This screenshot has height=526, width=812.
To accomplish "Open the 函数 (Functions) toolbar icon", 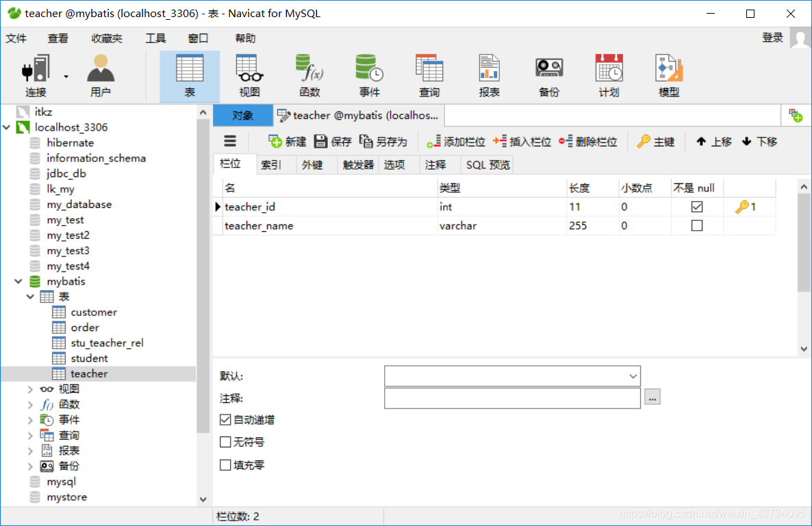I will [309, 74].
